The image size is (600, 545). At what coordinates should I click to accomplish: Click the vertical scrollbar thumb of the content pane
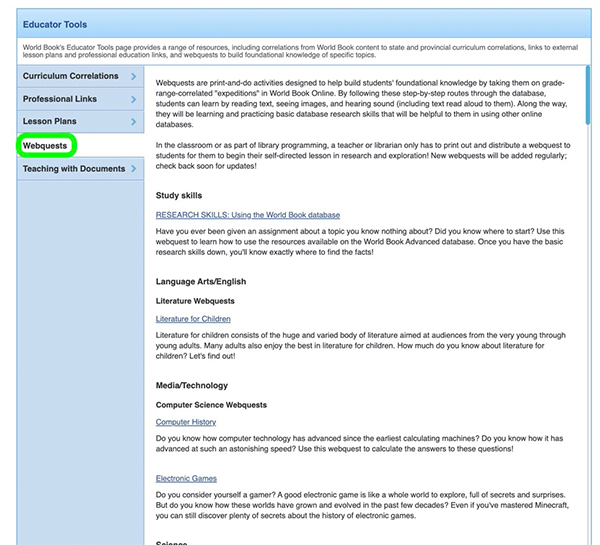click(588, 95)
